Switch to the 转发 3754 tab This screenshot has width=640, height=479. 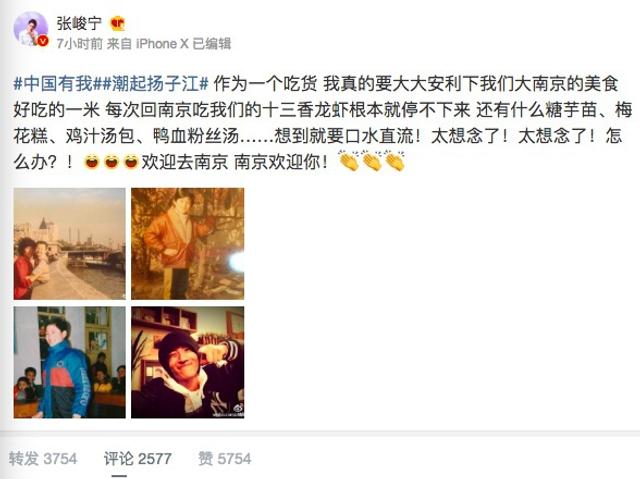(43, 459)
